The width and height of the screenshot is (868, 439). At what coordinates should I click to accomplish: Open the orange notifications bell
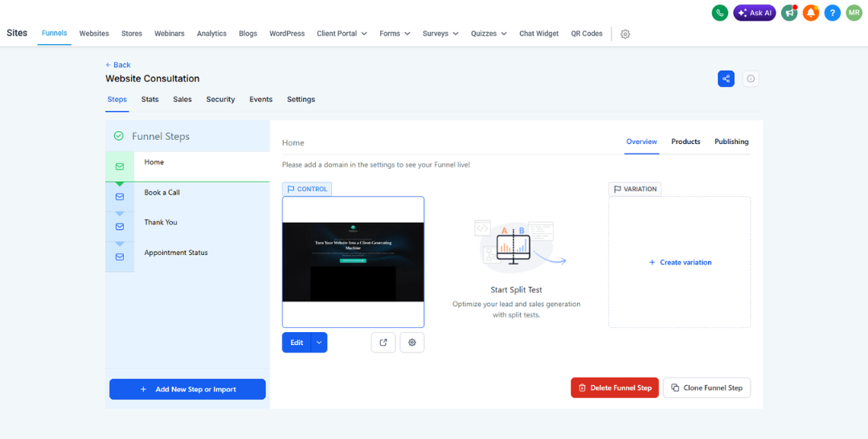(x=811, y=13)
